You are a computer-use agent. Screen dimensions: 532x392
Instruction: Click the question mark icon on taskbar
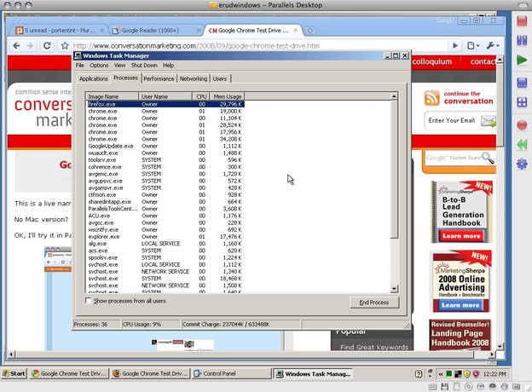click(419, 374)
